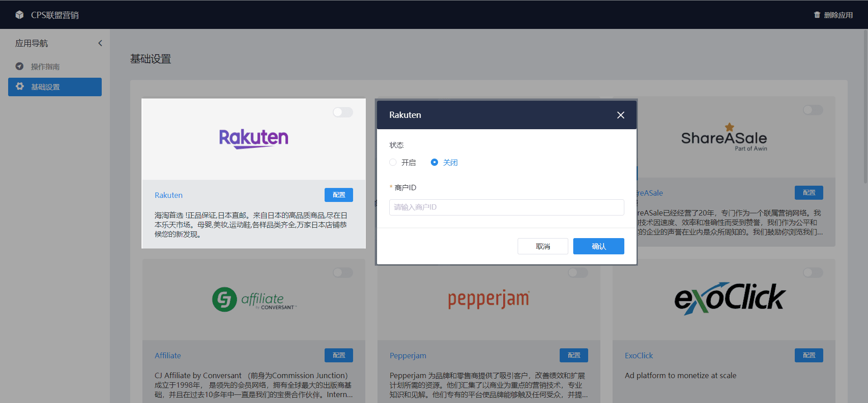The height and width of the screenshot is (403, 868).
Task: Select the 基础设置 menu item
Action: click(55, 87)
